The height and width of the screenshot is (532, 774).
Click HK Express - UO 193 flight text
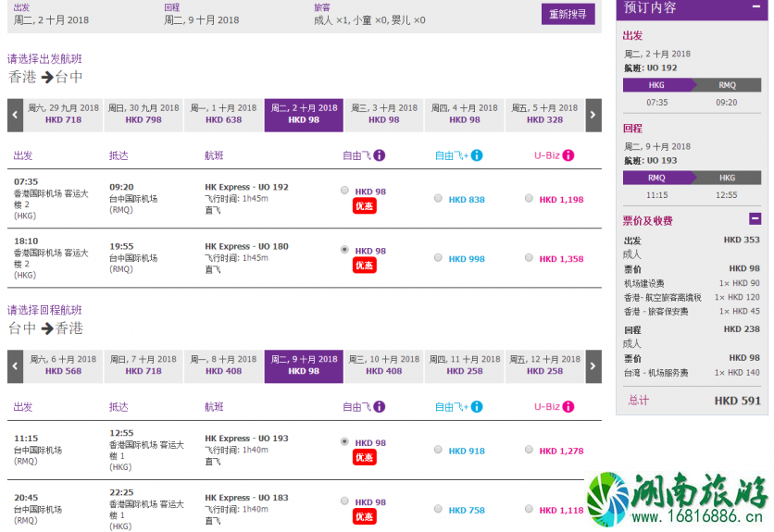click(x=246, y=439)
